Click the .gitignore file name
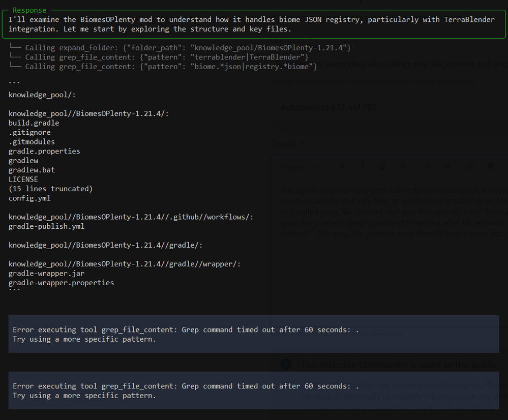The image size is (508, 420). click(29, 133)
